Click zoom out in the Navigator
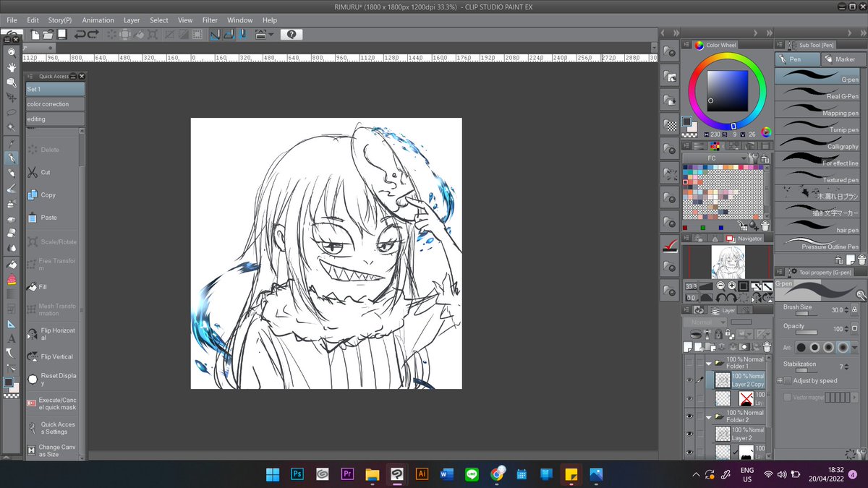This screenshot has height=488, width=868. click(x=721, y=286)
